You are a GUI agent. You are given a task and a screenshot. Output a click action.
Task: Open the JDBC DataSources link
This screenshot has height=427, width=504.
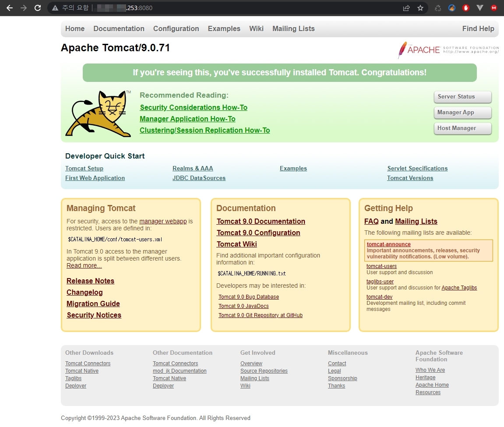point(199,178)
